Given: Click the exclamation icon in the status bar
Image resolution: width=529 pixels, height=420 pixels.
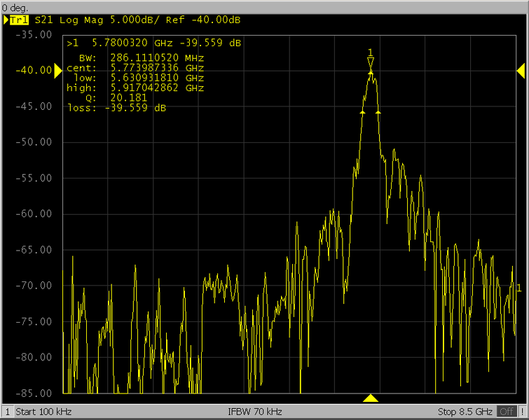Looking at the screenshot, I should (x=521, y=411).
